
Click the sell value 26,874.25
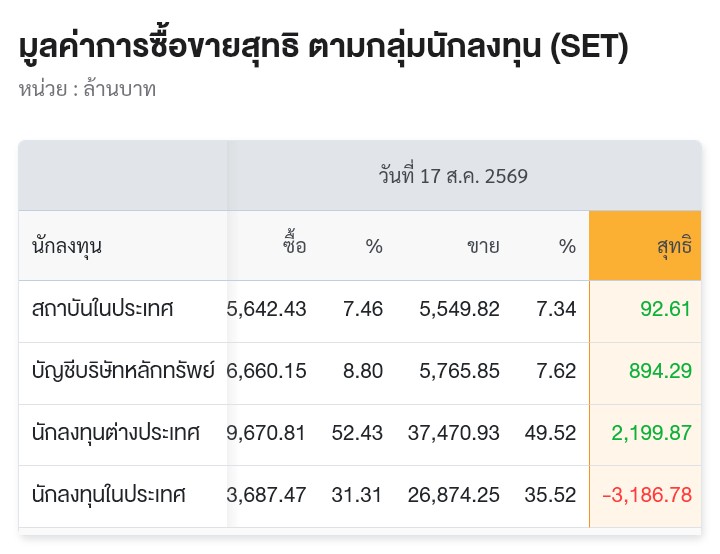(x=453, y=495)
